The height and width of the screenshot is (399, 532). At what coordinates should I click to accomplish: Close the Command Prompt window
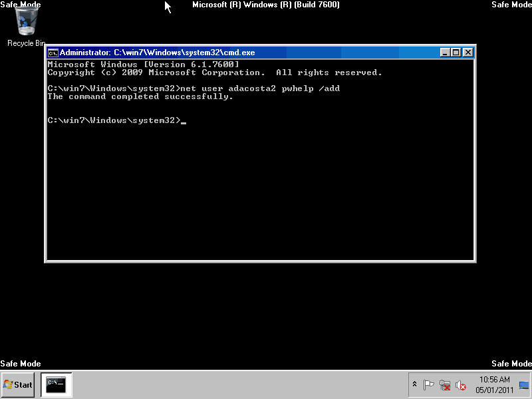(x=467, y=53)
